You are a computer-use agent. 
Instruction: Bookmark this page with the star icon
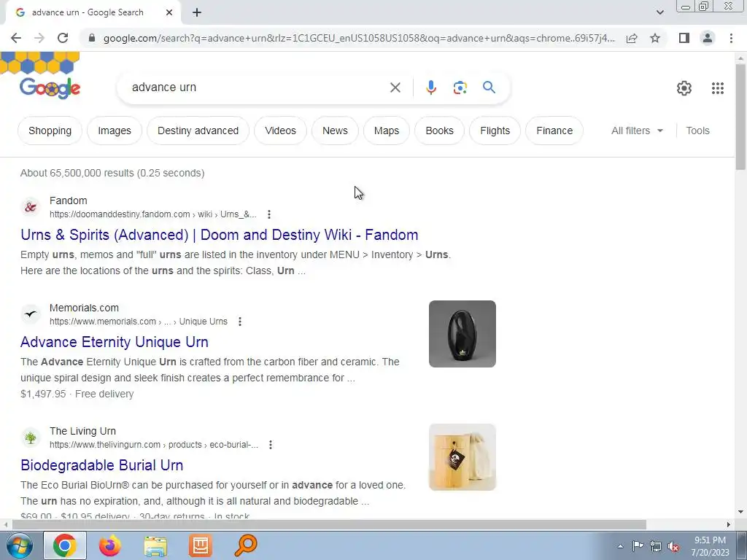tap(655, 38)
